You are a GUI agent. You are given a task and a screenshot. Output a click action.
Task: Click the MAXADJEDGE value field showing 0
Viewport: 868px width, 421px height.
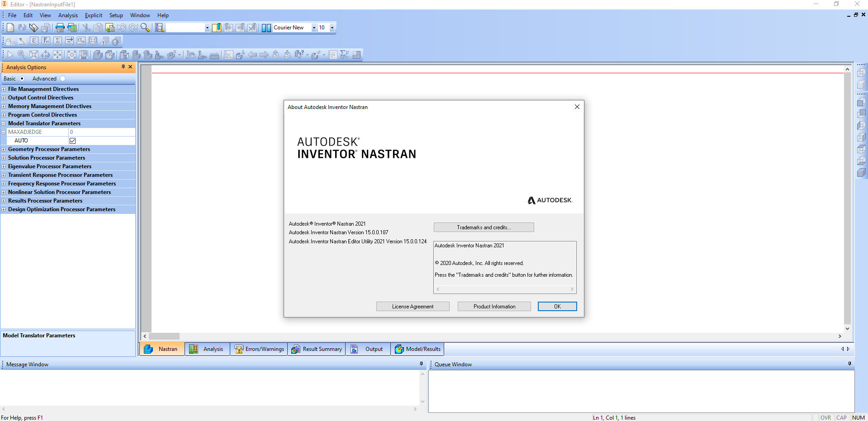tap(102, 132)
